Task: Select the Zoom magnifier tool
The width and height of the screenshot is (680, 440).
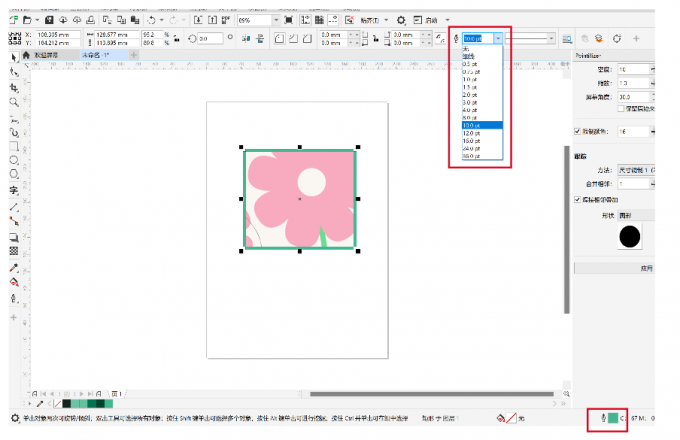Action: point(14,102)
